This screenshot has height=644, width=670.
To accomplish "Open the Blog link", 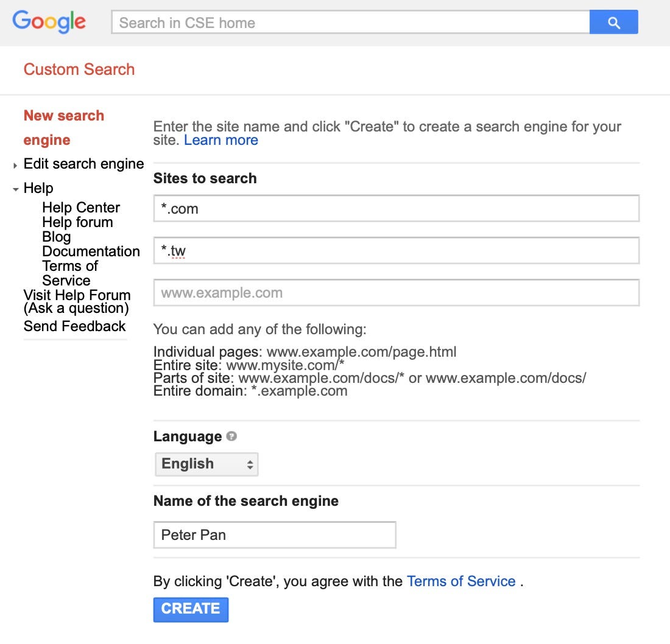I will [x=57, y=237].
